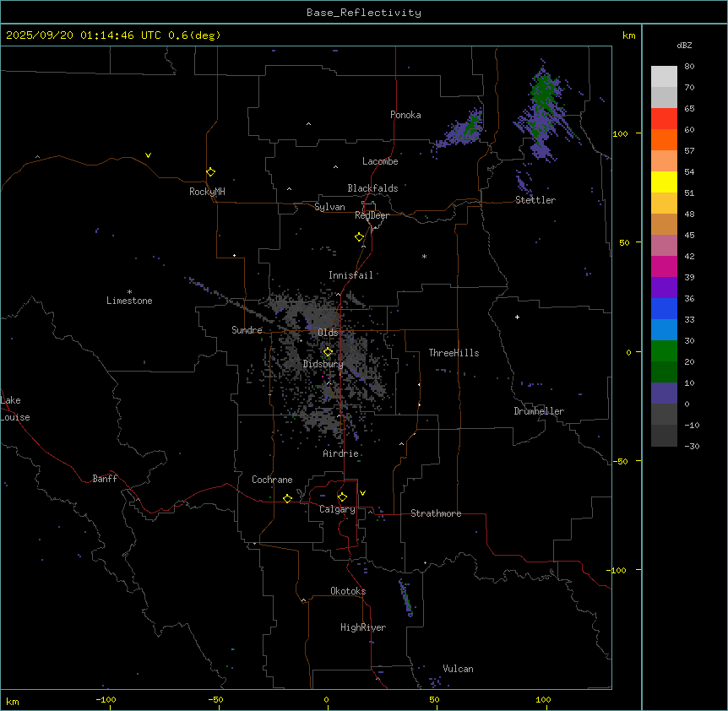Click the Banff town label
The width and height of the screenshot is (728, 711).
pyautogui.click(x=105, y=479)
